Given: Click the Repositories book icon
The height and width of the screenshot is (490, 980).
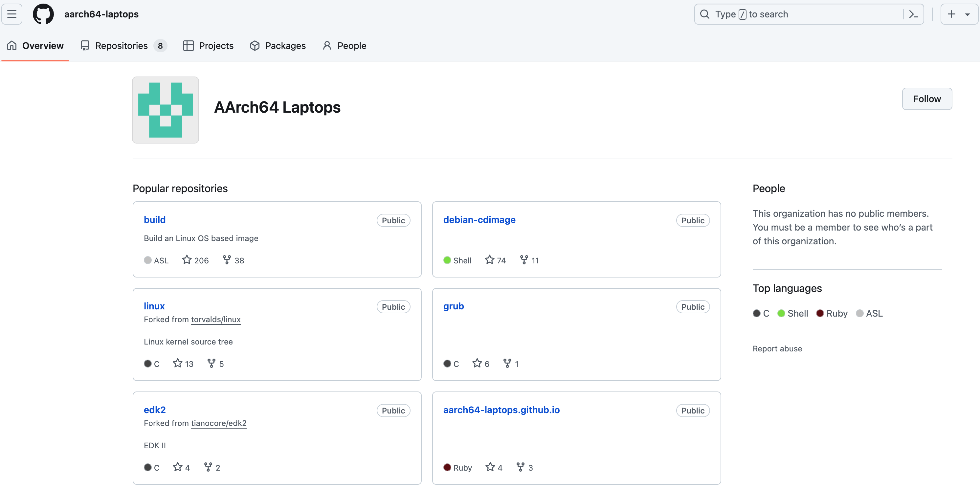Looking at the screenshot, I should tap(84, 46).
